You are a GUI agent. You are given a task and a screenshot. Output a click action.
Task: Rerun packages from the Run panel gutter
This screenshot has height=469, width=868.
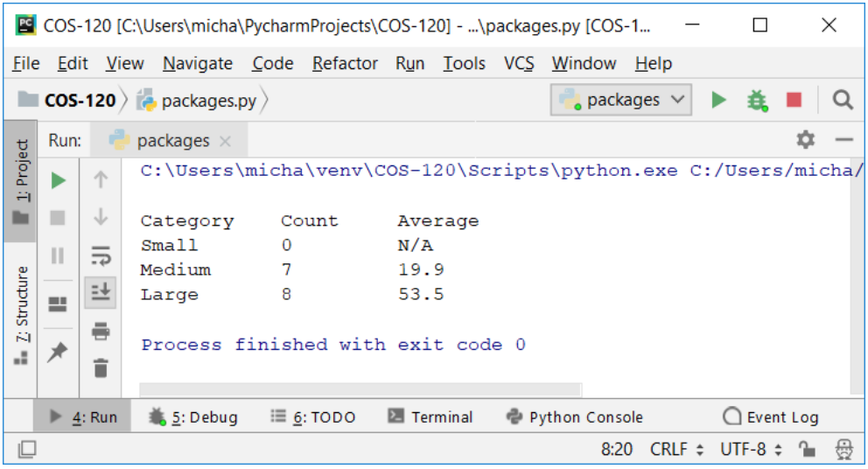58,180
